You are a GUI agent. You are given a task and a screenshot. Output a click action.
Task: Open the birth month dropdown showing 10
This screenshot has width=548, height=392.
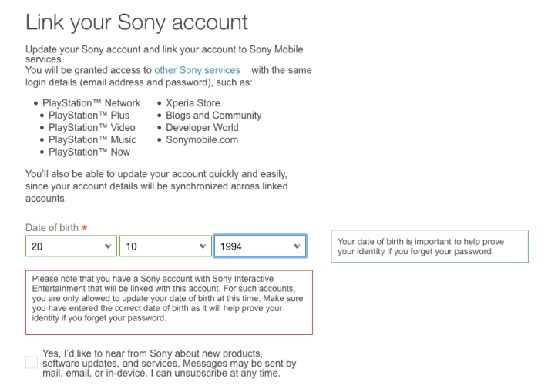[x=166, y=246]
